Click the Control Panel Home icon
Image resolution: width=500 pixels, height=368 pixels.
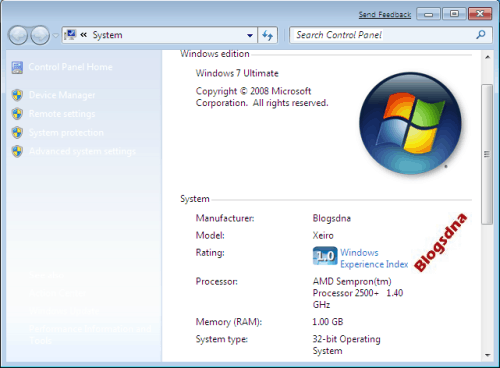[x=17, y=67]
